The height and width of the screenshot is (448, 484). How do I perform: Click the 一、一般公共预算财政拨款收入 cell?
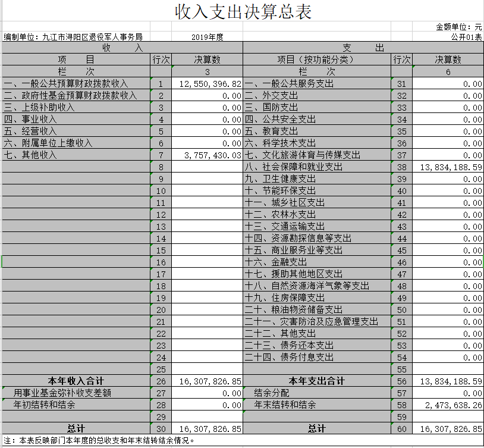(x=76, y=84)
